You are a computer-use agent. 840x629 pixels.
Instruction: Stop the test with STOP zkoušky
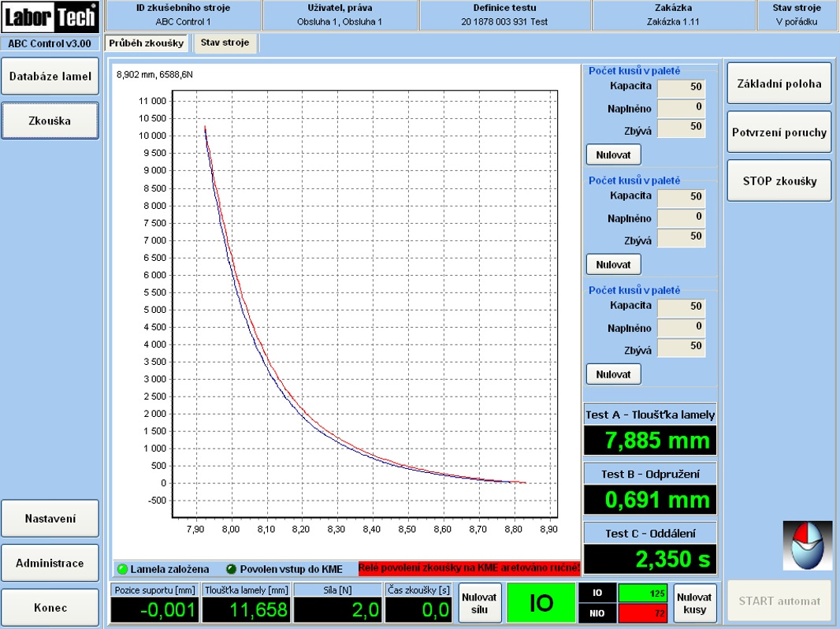[x=779, y=181]
